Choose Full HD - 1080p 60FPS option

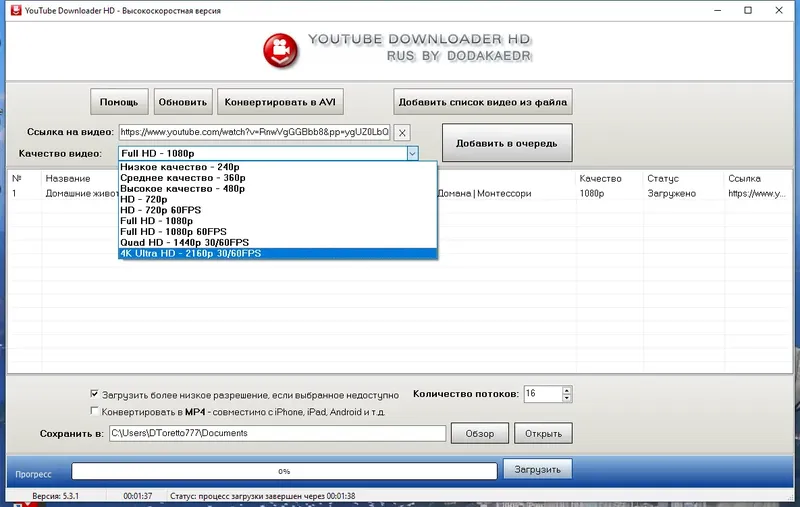[278, 232]
